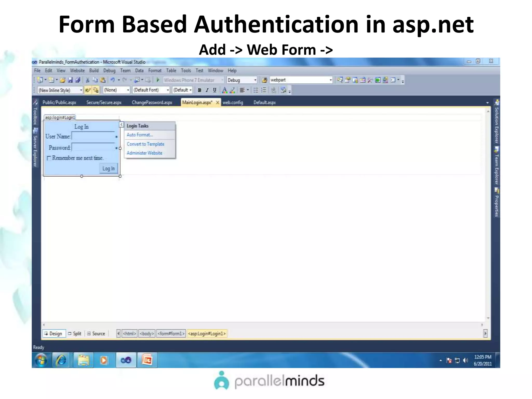Click the Save icon in toolbar
Viewport: 532px width, 399px height.
coord(70,80)
